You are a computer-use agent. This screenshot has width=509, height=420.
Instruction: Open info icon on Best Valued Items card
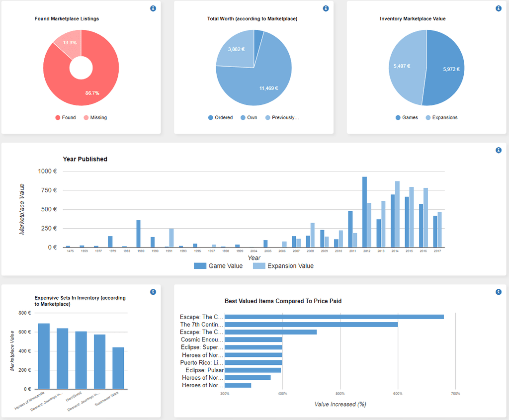point(498,292)
